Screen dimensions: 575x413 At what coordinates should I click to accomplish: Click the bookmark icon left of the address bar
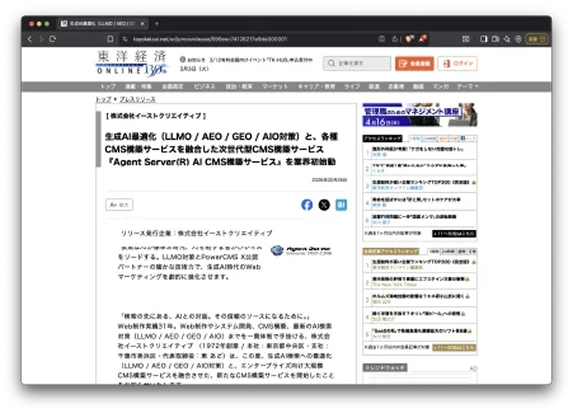tap(110, 39)
